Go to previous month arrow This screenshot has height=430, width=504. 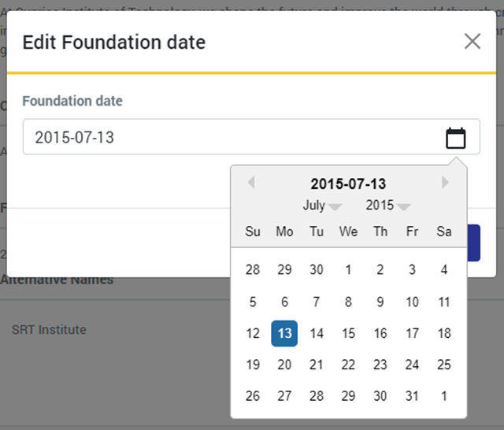pyautogui.click(x=251, y=183)
